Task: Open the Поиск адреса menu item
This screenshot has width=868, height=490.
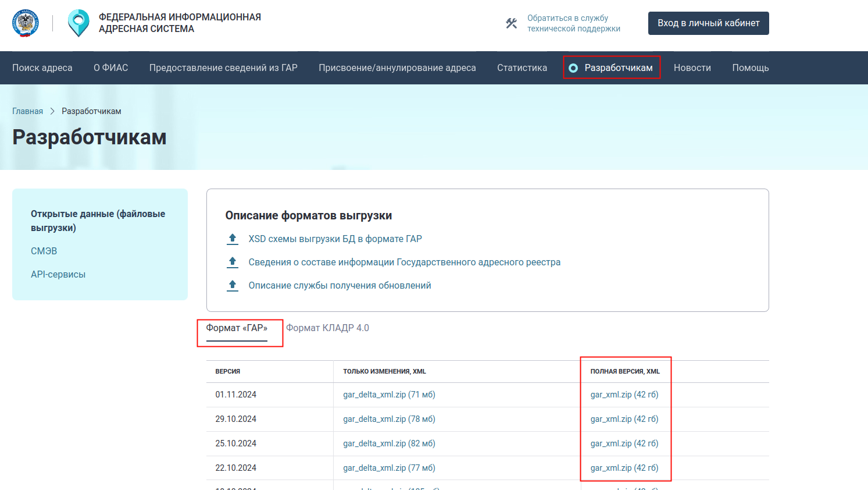Action: click(42, 68)
